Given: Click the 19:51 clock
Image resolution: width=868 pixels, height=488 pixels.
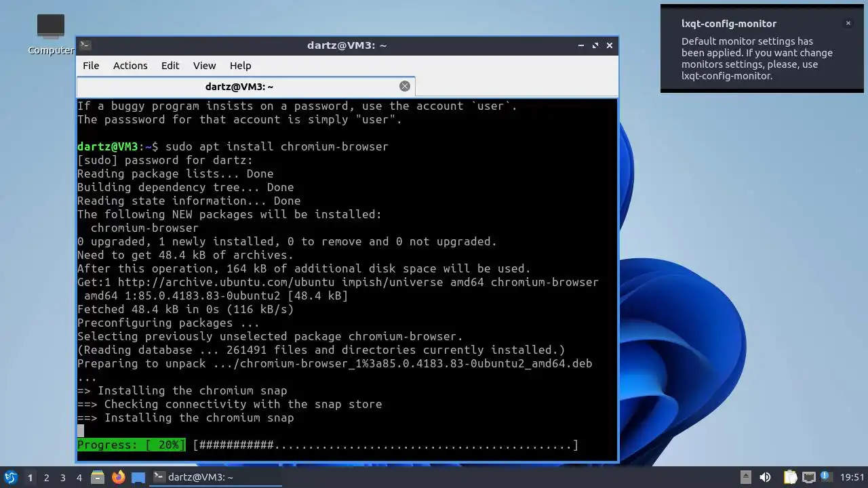Looking at the screenshot, I should coord(852,477).
